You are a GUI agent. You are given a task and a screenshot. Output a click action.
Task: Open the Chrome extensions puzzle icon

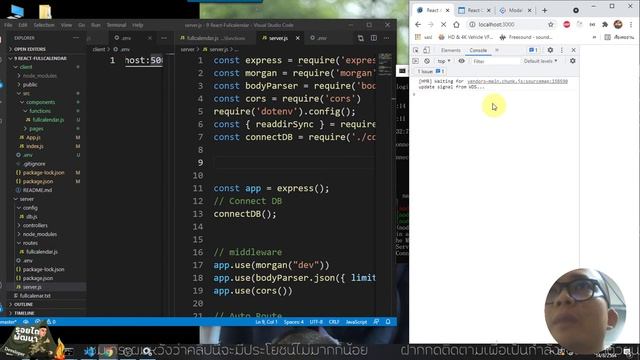(605, 24)
